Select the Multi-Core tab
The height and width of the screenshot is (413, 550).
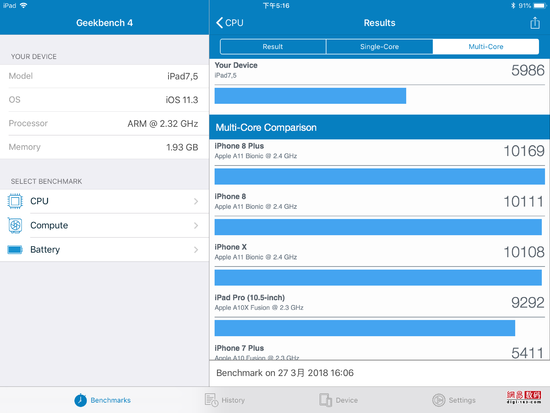486,47
